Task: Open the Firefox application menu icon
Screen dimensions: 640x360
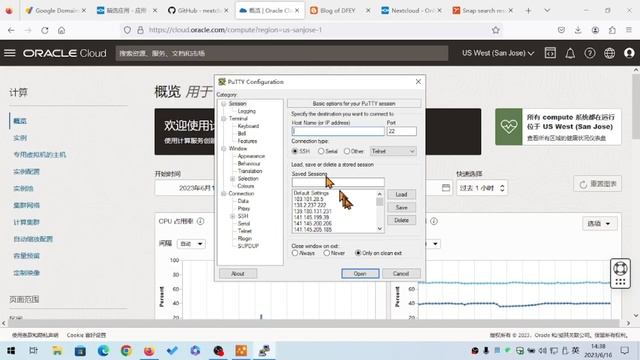Action: 629,30
